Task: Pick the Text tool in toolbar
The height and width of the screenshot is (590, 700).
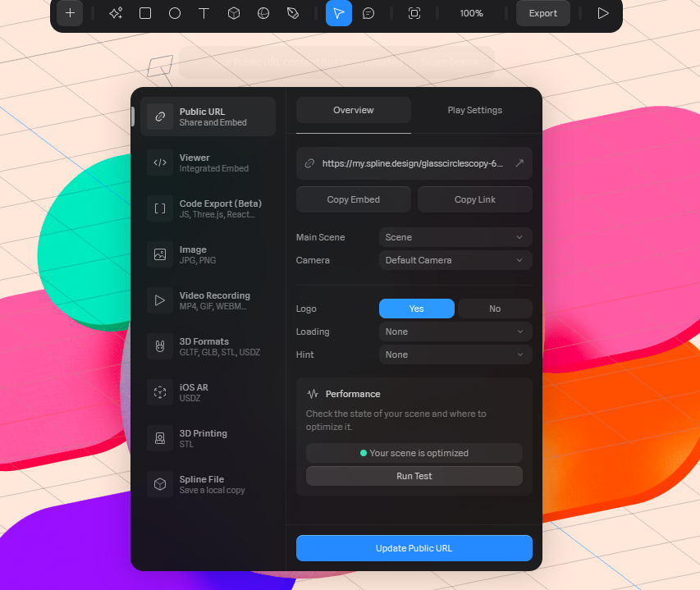Action: click(204, 13)
